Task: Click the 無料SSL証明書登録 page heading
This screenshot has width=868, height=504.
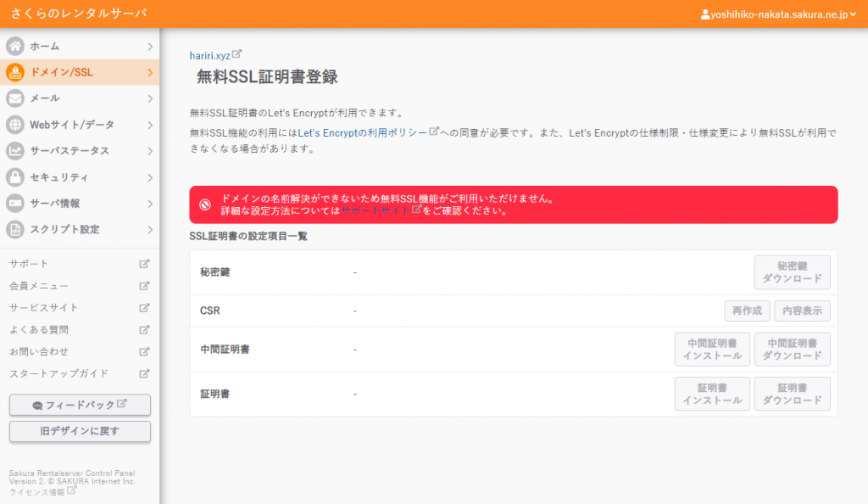Action: pos(267,77)
